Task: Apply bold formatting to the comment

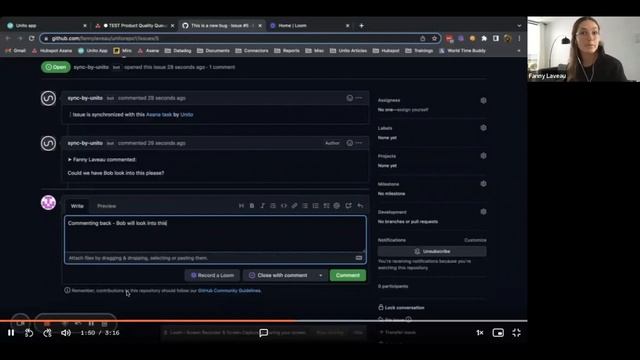Action: click(x=252, y=206)
